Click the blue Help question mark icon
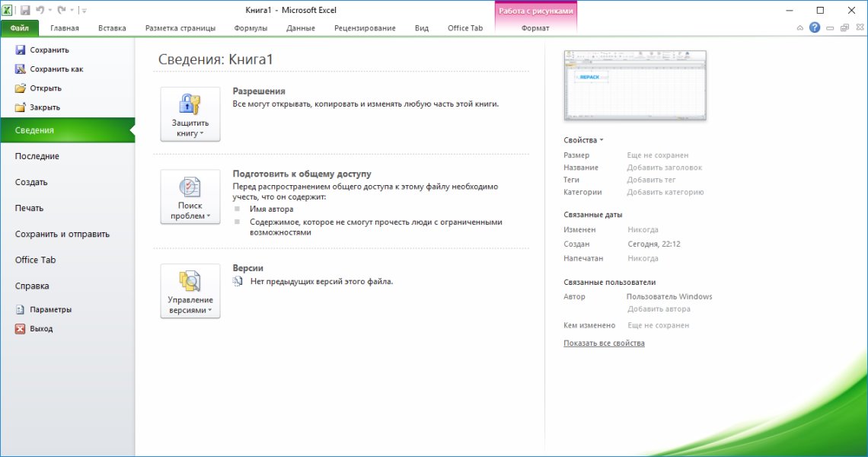 click(x=815, y=28)
